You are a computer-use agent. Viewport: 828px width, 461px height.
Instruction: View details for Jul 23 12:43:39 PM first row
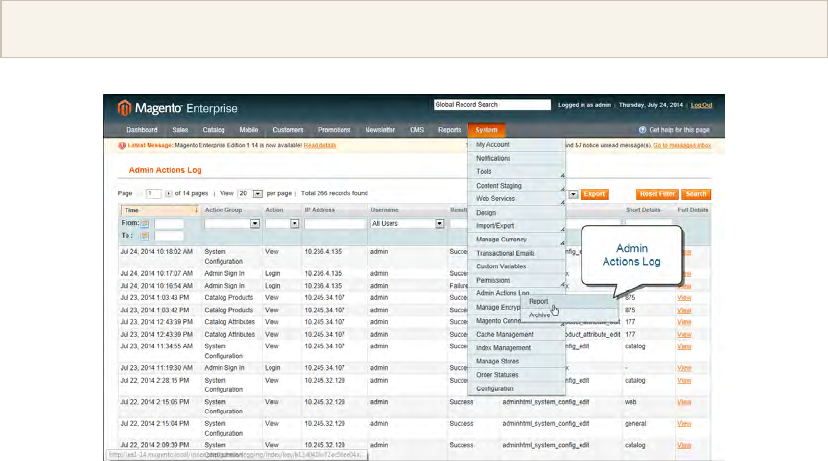tap(684, 323)
